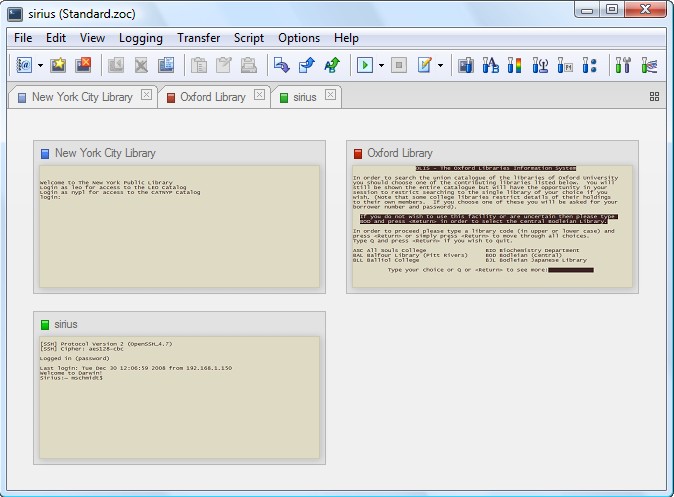Open the address book host directory icon
674x497 pixels.
[24, 65]
